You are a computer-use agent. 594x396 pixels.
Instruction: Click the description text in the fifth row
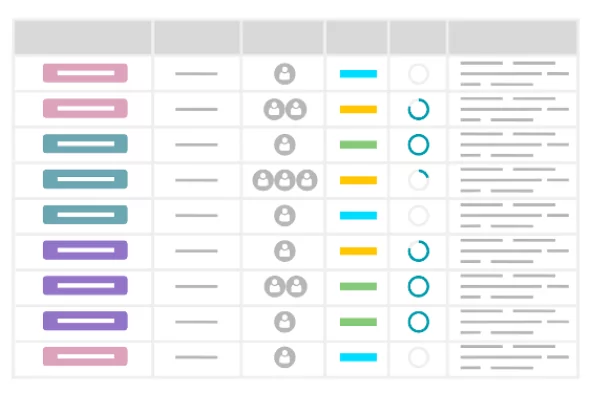[514, 215]
